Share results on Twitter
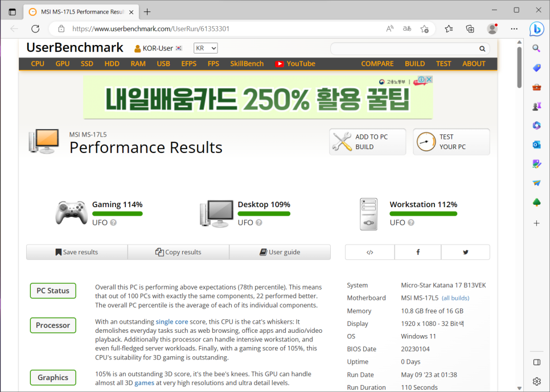550x392 pixels. click(466, 252)
